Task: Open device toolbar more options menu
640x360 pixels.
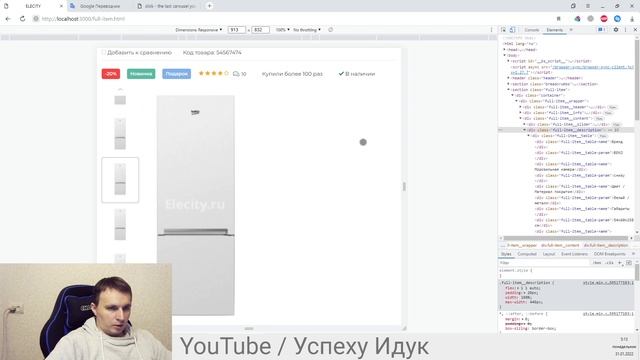Action: click(x=491, y=30)
